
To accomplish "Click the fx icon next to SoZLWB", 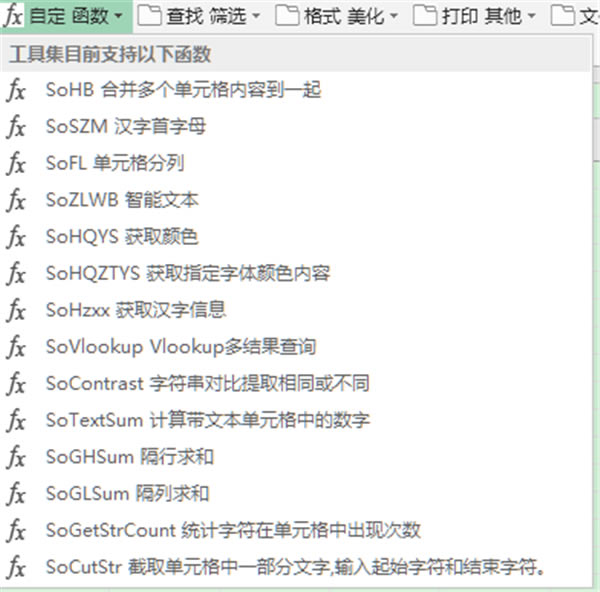I will (x=16, y=200).
